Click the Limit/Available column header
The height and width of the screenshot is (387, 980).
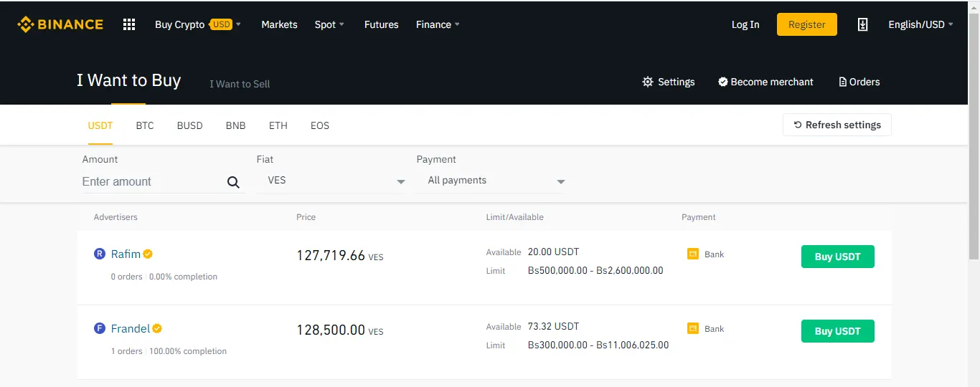[x=514, y=217]
